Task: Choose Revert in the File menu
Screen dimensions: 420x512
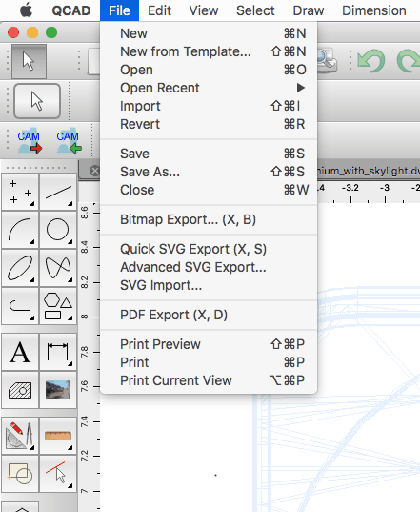Action: pos(209,124)
